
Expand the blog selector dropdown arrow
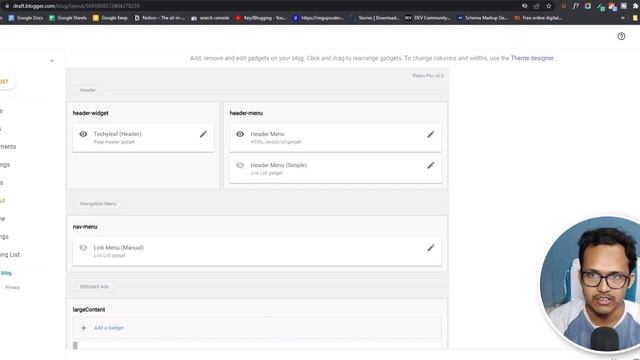tap(52, 61)
